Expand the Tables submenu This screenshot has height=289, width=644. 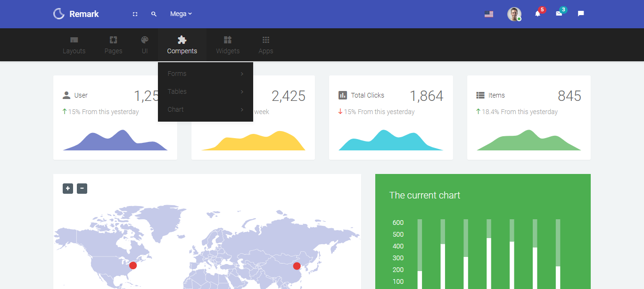[205, 91]
